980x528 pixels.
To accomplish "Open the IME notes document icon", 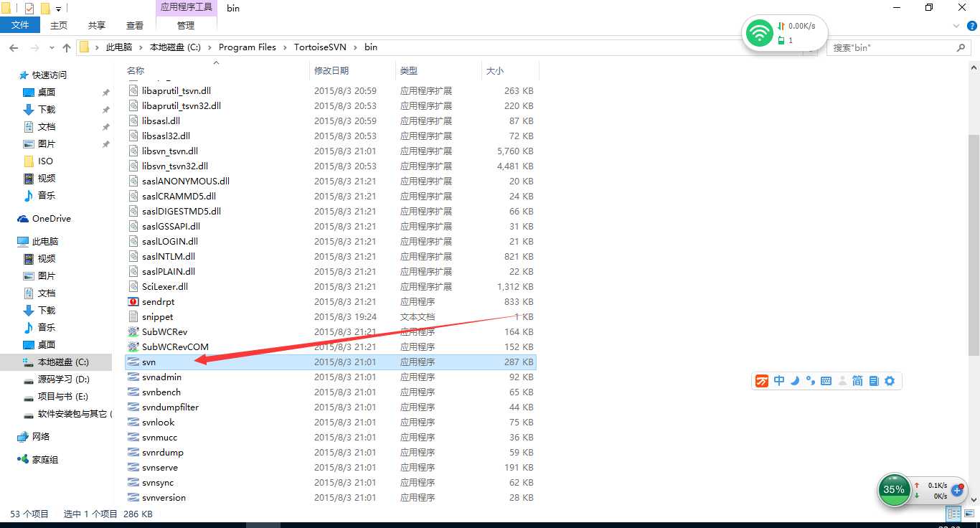I will (x=873, y=381).
